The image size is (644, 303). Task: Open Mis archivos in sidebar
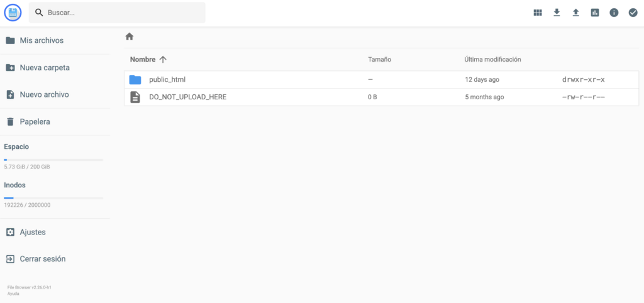(42, 40)
